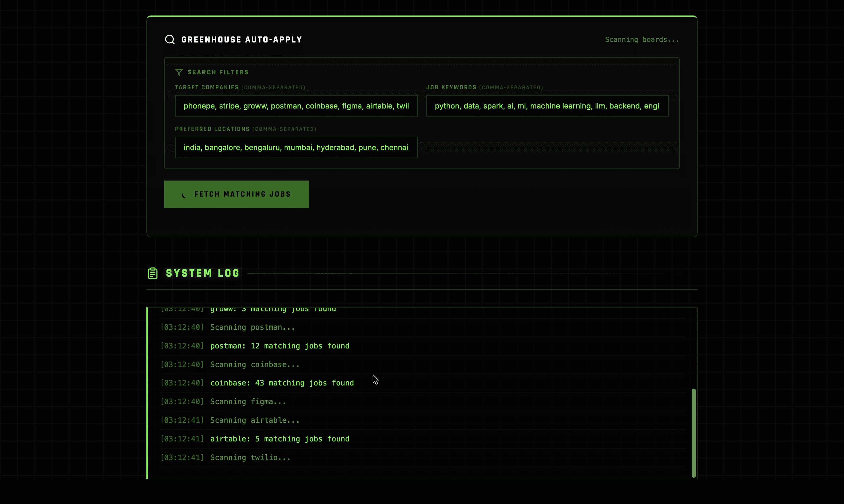The width and height of the screenshot is (844, 504).
Task: Focus the Target Companies input field
Action: pyautogui.click(x=296, y=106)
